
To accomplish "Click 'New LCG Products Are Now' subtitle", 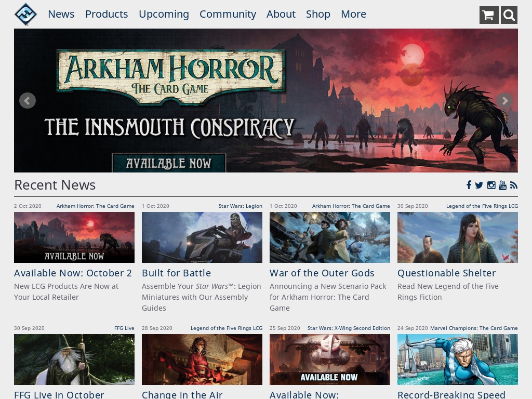I will pyautogui.click(x=66, y=291).
